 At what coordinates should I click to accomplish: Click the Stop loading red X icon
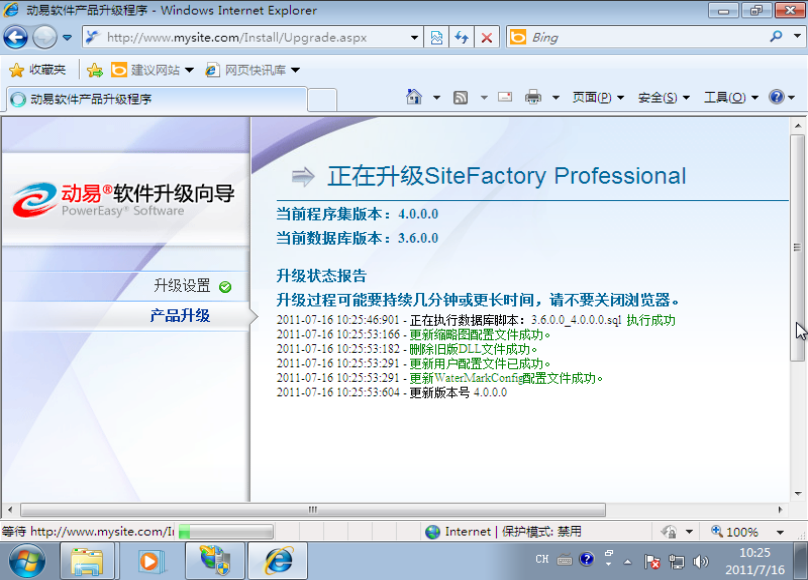[487, 38]
